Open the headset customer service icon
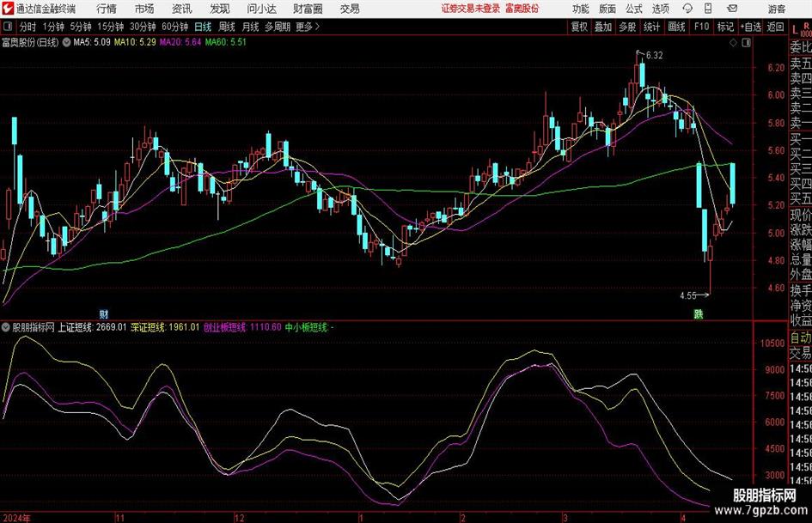This screenshot has width=812, height=523. coord(687,9)
